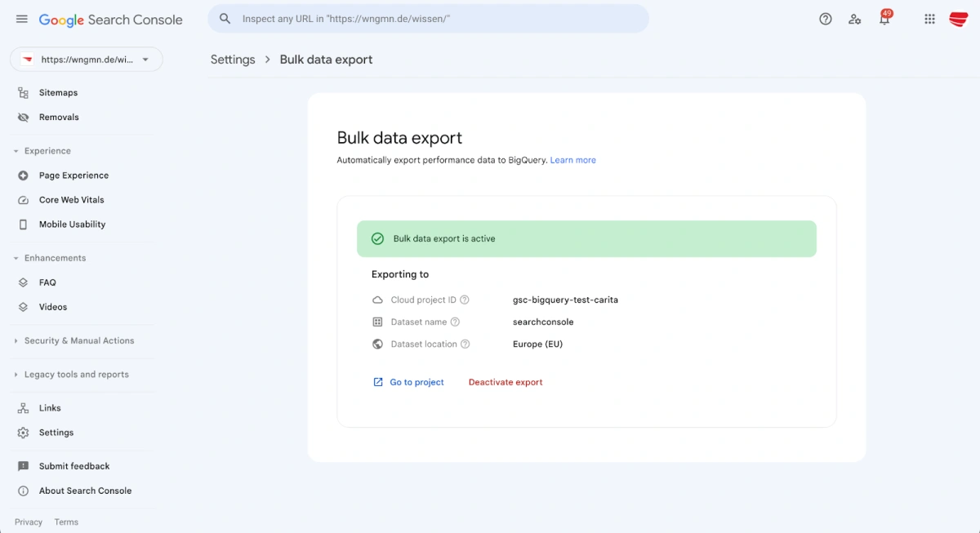This screenshot has width=980, height=533.
Task: Click the URL inspection search field
Action: 430,17
